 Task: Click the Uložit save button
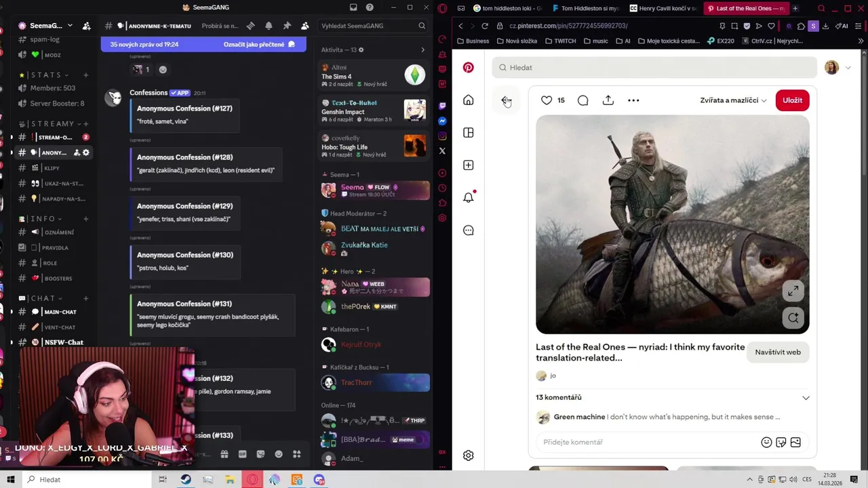pos(792,100)
